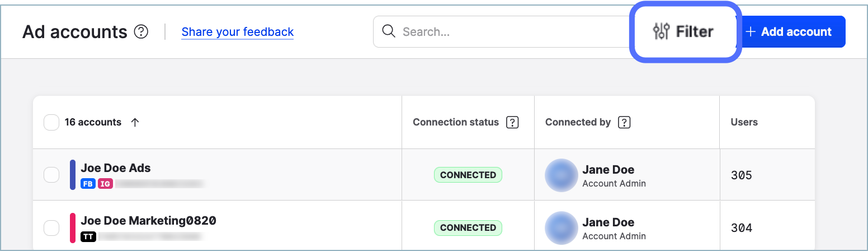Click Jane Doe's avatar in the first row

(562, 175)
